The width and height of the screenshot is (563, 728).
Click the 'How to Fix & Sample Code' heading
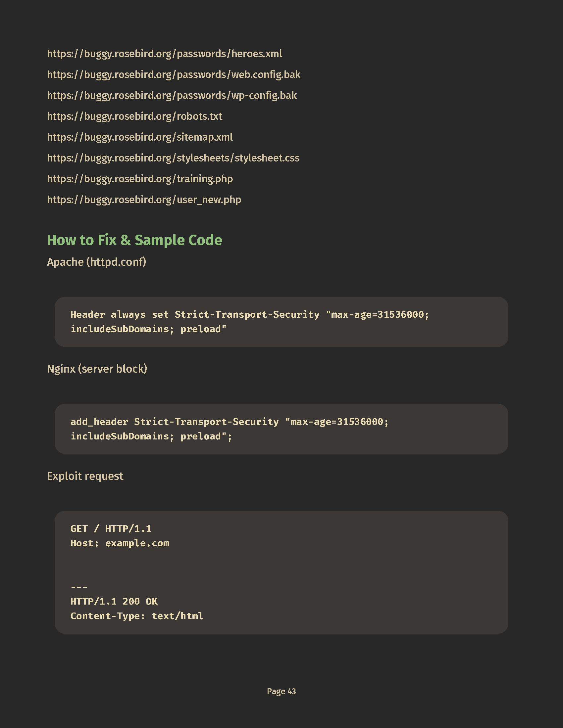pyautogui.click(x=134, y=240)
